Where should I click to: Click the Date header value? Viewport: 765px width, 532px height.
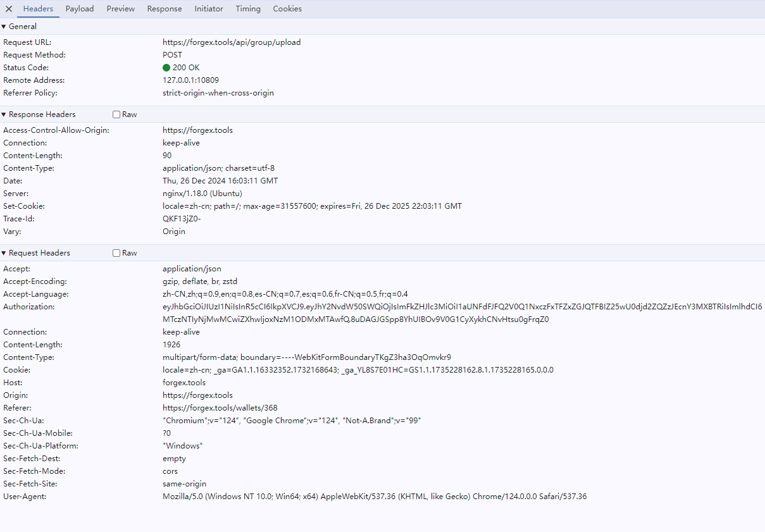tap(220, 181)
